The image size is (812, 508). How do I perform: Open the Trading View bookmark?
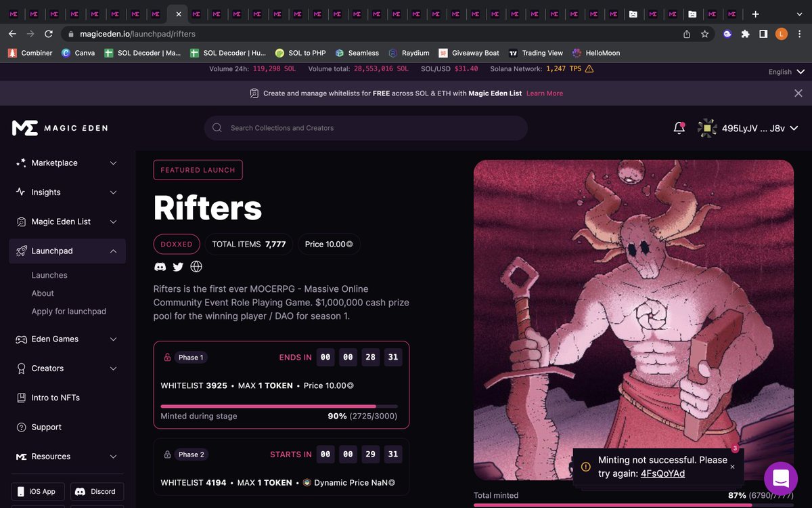point(536,53)
